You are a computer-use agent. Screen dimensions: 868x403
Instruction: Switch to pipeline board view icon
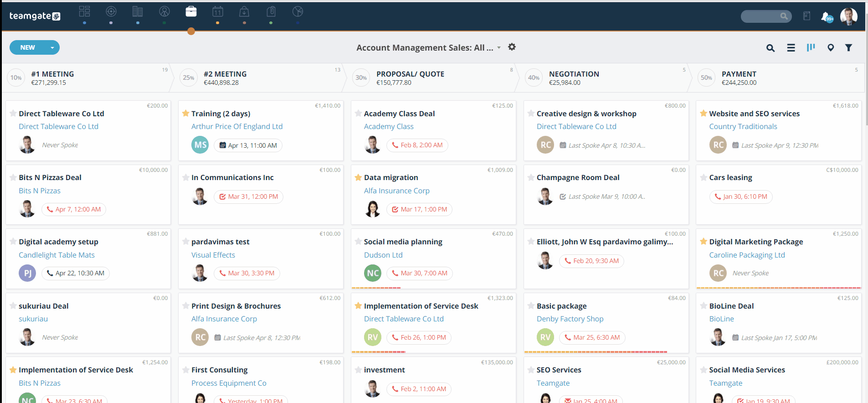[x=811, y=47]
